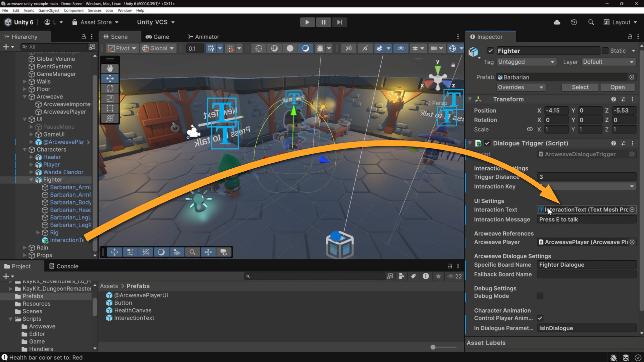The height and width of the screenshot is (362, 644).
Task: Click the Play button
Action: [x=307, y=22]
